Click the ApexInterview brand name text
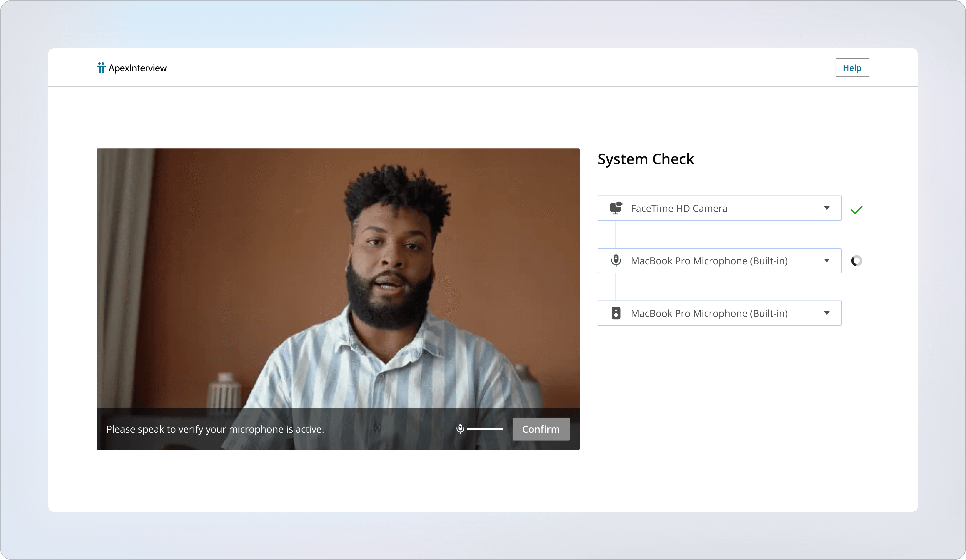Image resolution: width=966 pixels, height=560 pixels. coord(137,68)
